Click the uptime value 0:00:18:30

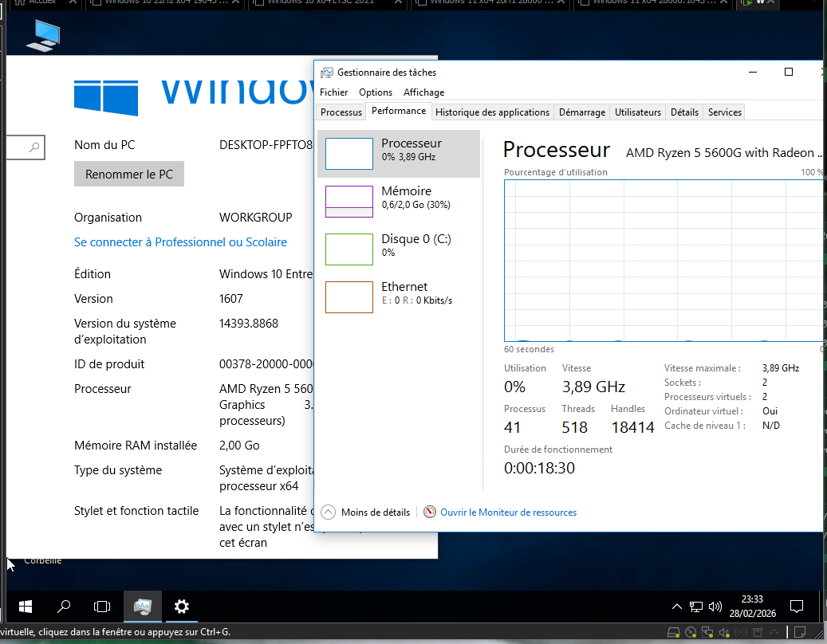[x=539, y=468]
